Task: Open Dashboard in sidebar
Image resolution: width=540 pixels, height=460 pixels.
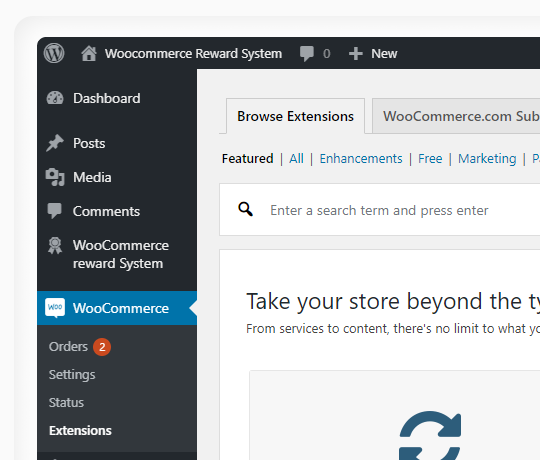Action: tap(107, 98)
